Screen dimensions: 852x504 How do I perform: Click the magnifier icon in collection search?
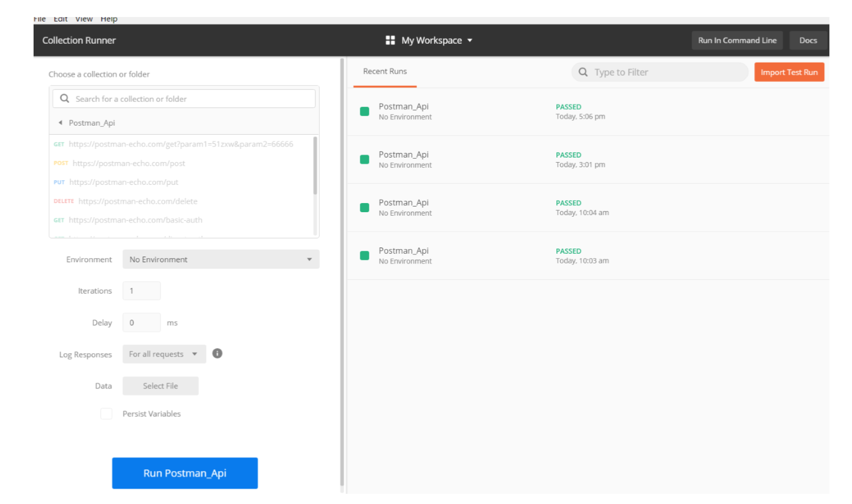pos(65,98)
